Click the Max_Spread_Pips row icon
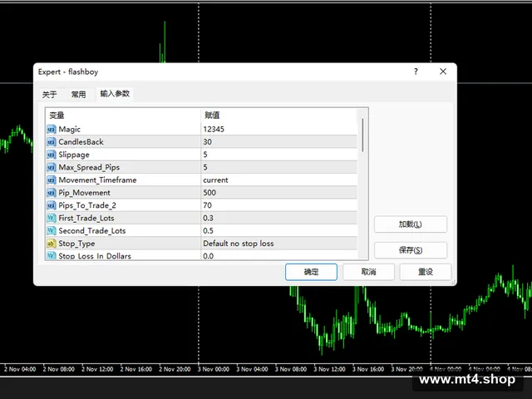 [x=52, y=167]
